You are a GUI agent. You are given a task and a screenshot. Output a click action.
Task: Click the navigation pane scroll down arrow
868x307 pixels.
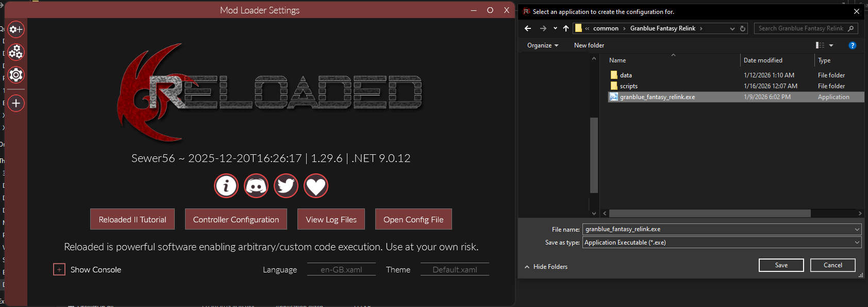(594, 213)
